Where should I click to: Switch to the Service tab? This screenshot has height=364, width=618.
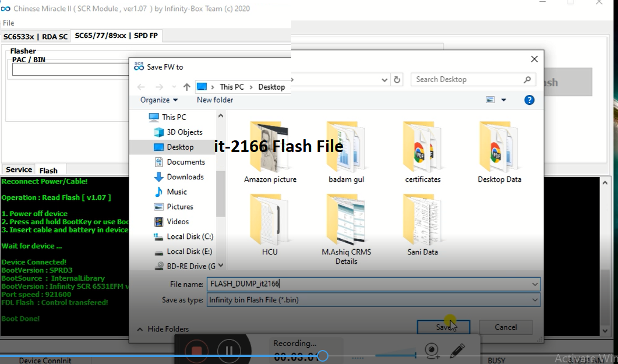point(18,169)
